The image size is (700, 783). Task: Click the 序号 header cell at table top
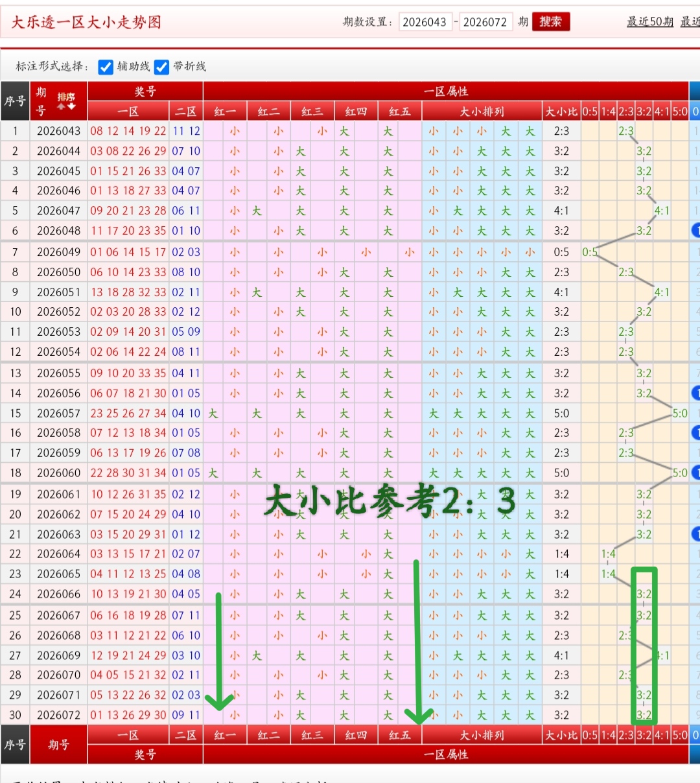click(15, 101)
